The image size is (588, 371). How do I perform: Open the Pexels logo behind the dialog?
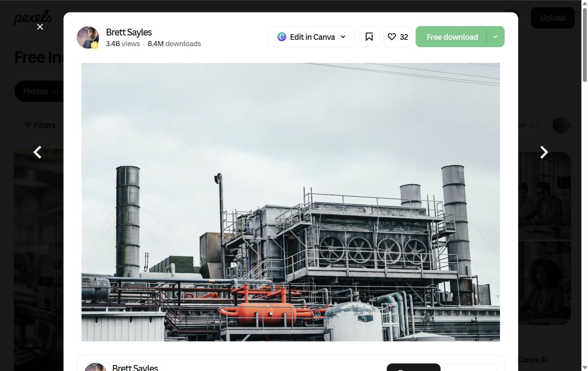[x=33, y=18]
